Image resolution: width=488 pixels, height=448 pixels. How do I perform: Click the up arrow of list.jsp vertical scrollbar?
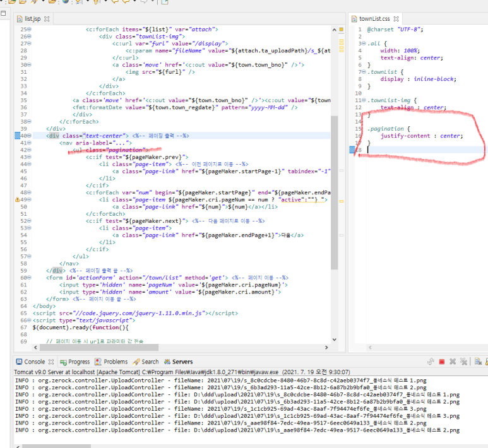334,30
